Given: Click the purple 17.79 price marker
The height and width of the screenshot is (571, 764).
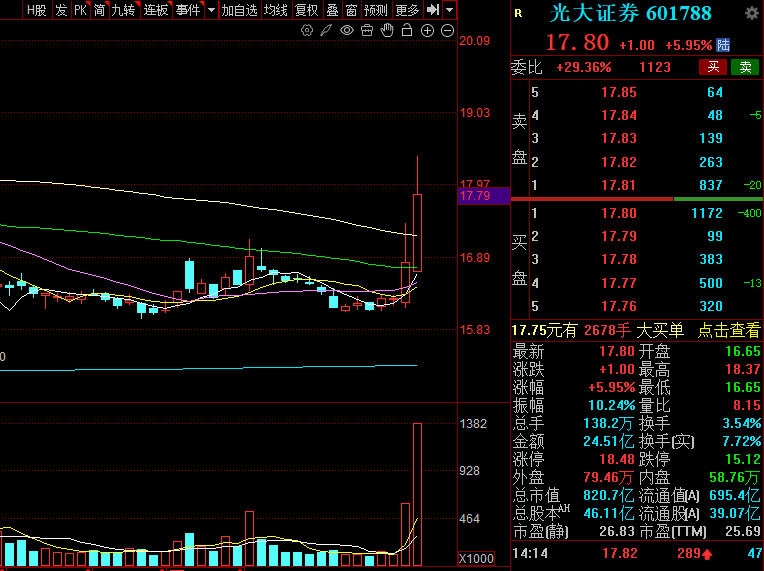Looking at the screenshot, I should pos(484,196).
